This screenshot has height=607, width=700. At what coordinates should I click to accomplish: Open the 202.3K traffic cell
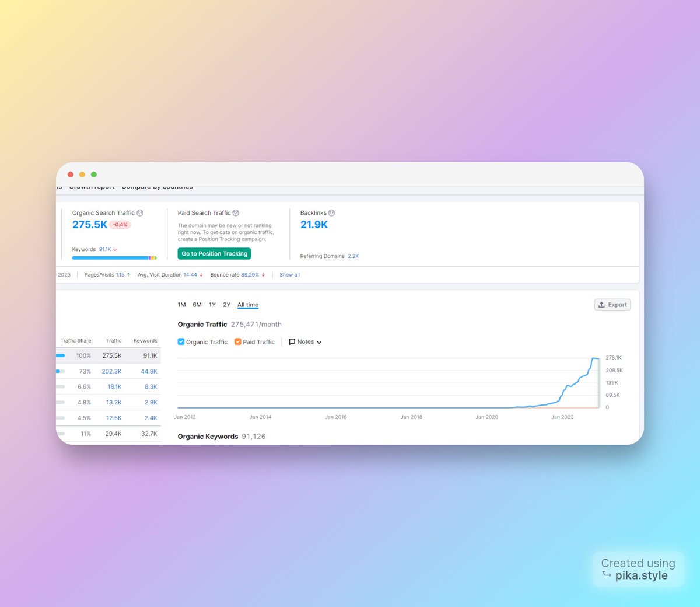coord(111,371)
